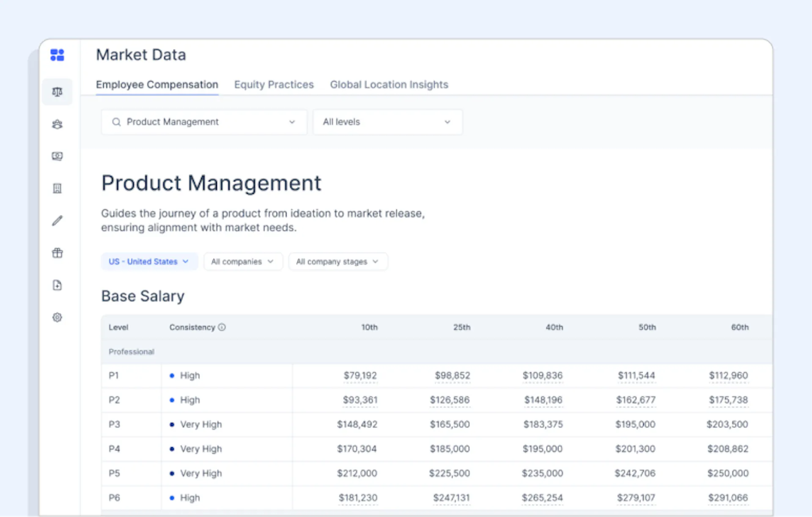Expand the All company stages filter
This screenshot has height=517, width=812.
[337, 261]
